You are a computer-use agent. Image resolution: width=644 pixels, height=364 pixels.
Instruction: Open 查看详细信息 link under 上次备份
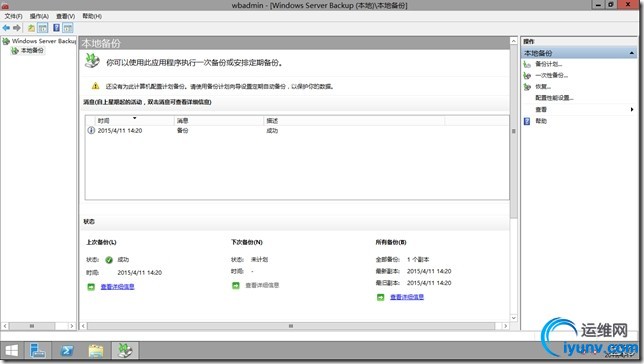117,287
